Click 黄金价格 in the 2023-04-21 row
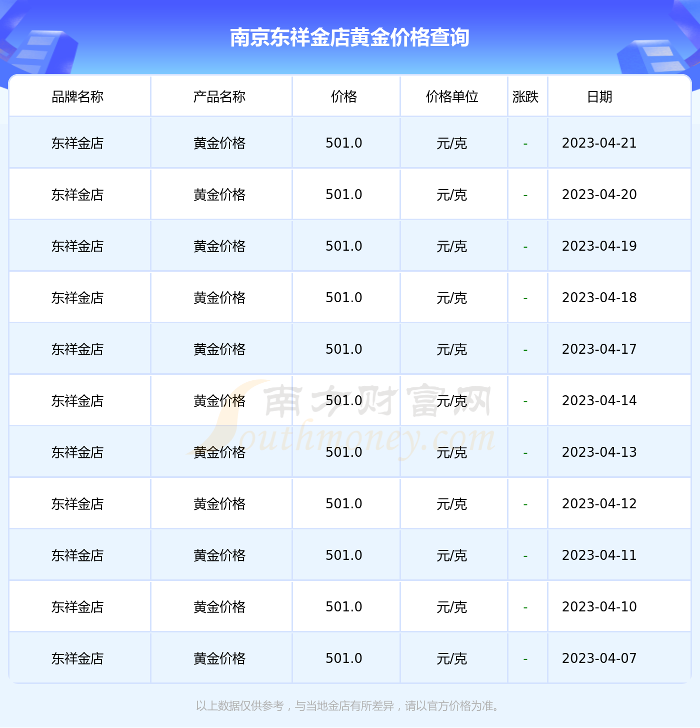The width and height of the screenshot is (700, 728). (x=219, y=144)
